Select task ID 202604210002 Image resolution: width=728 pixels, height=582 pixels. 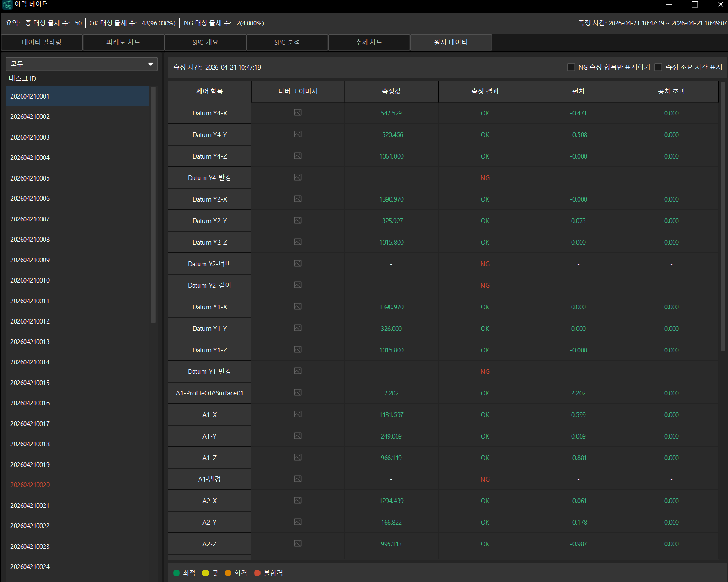pyautogui.click(x=78, y=117)
